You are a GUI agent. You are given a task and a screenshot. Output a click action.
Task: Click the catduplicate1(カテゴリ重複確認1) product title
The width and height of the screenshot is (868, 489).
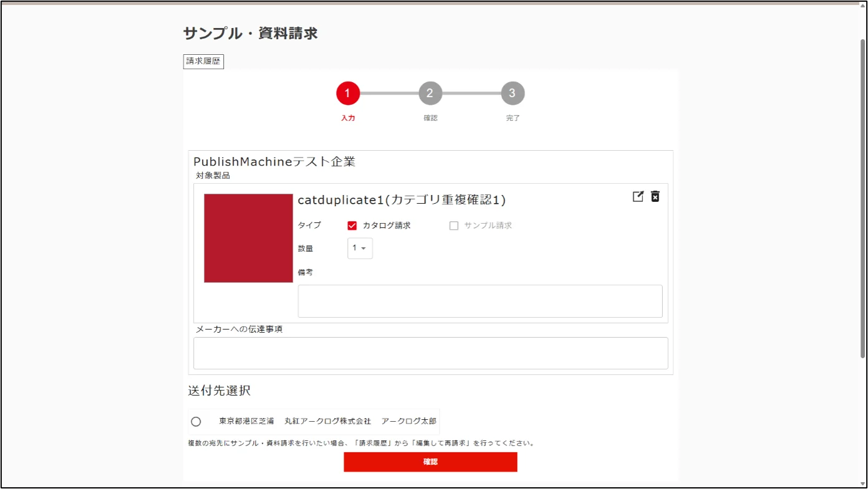click(402, 200)
